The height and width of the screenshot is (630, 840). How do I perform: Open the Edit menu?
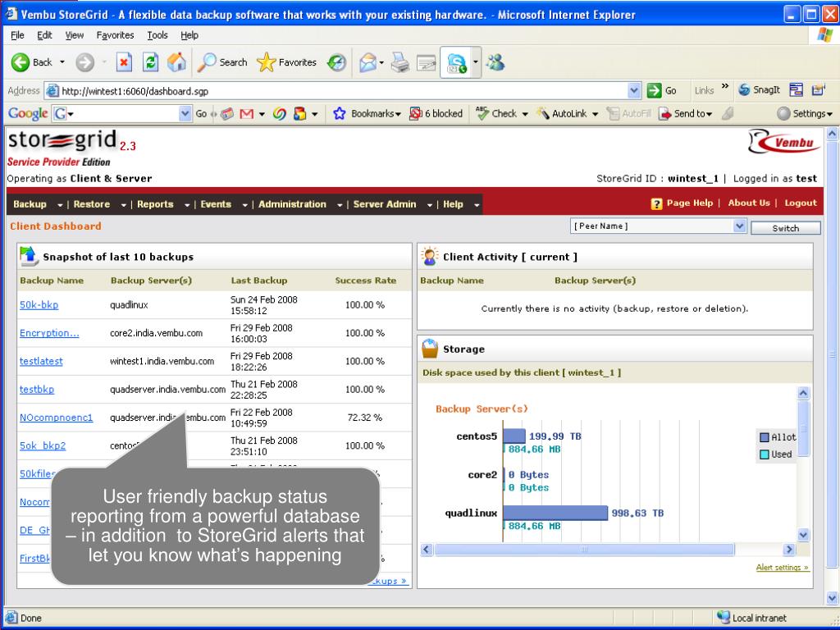[x=44, y=35]
